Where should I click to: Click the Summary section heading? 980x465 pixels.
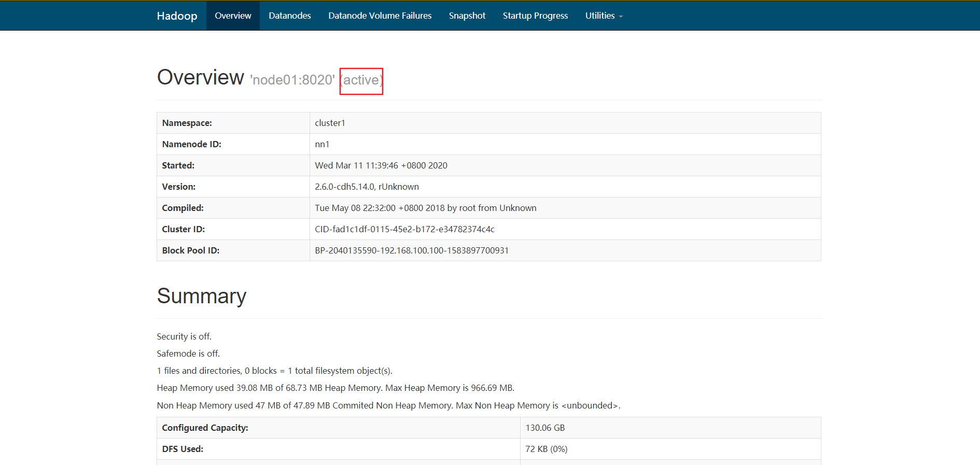(202, 296)
